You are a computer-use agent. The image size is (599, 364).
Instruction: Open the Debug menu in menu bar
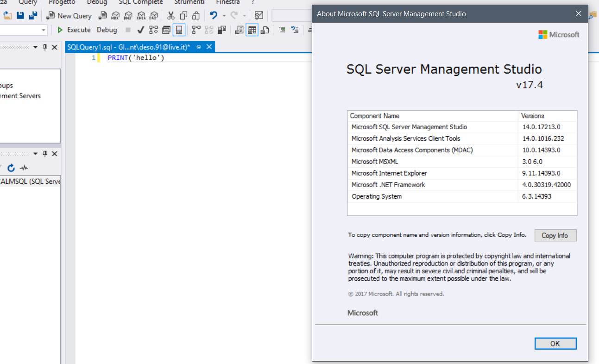click(97, 2)
